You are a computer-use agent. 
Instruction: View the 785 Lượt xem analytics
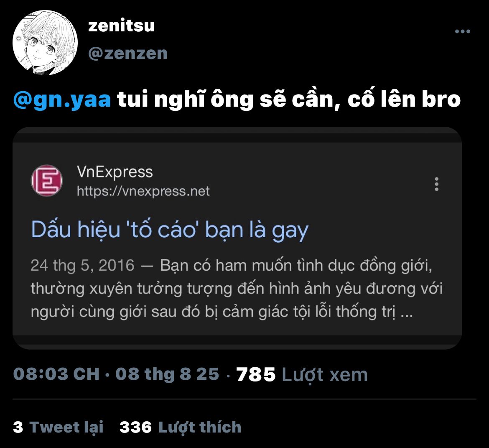pos(302,374)
